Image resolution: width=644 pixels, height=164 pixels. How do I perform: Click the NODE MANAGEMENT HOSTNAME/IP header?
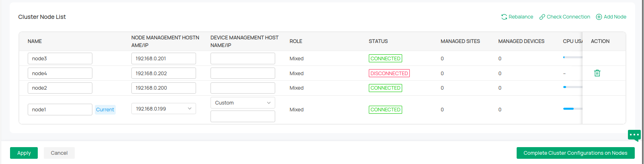pos(165,41)
